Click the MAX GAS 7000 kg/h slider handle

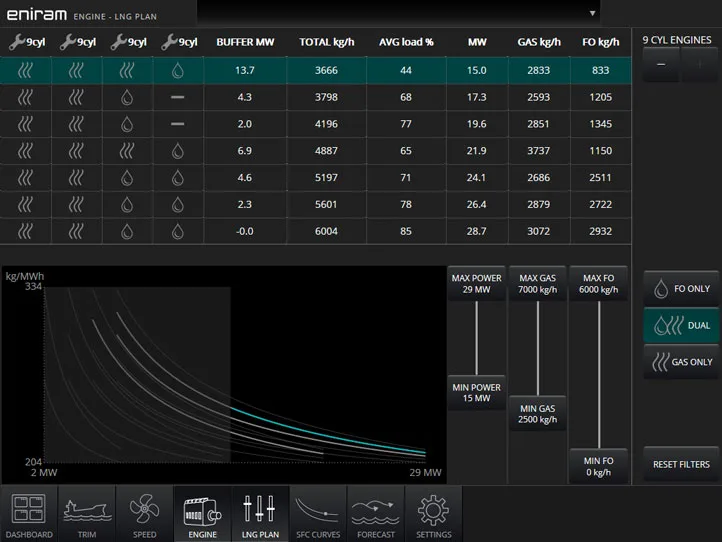tap(537, 284)
